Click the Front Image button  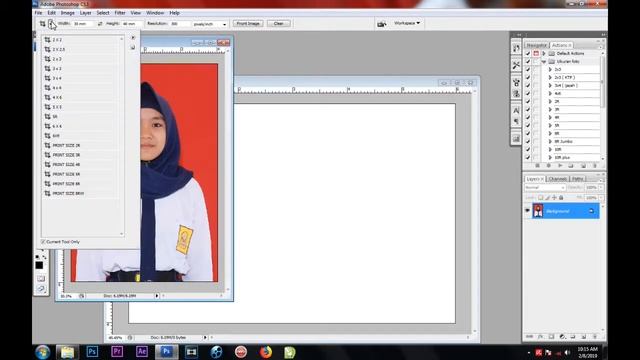[x=248, y=24]
